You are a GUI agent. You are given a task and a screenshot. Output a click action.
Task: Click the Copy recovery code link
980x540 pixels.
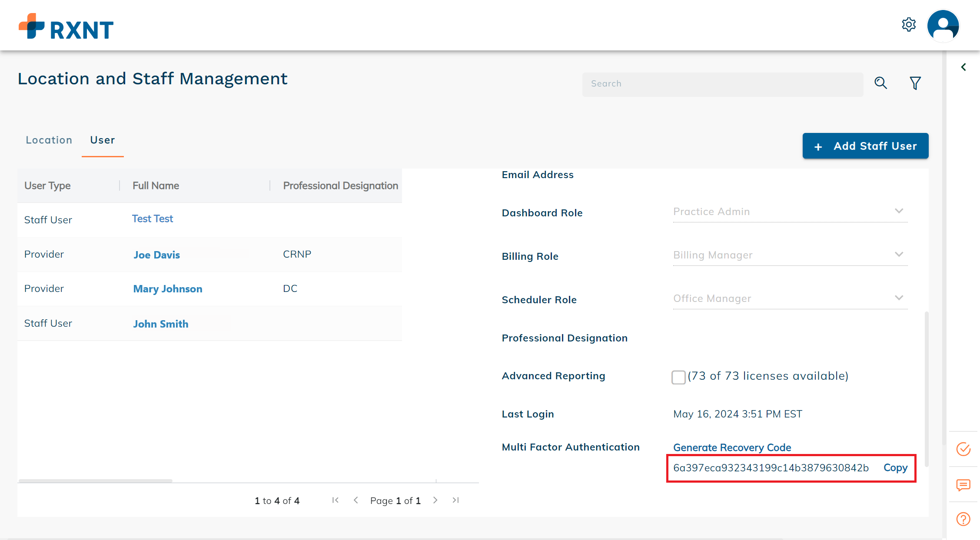pos(895,468)
